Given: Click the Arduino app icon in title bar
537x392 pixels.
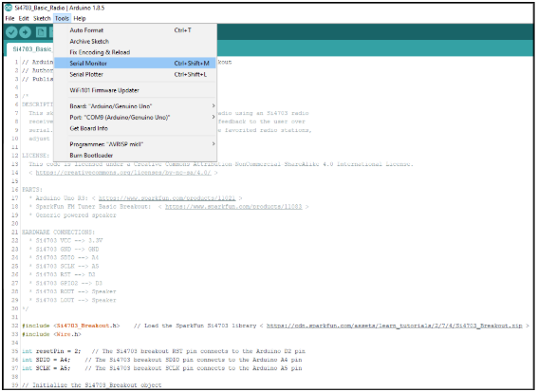Looking at the screenshot, I should coord(9,8).
